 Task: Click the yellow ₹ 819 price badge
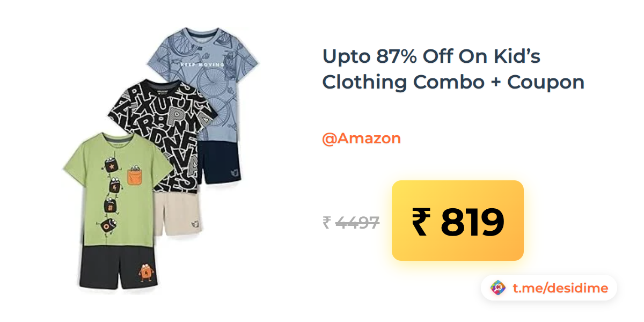click(458, 221)
